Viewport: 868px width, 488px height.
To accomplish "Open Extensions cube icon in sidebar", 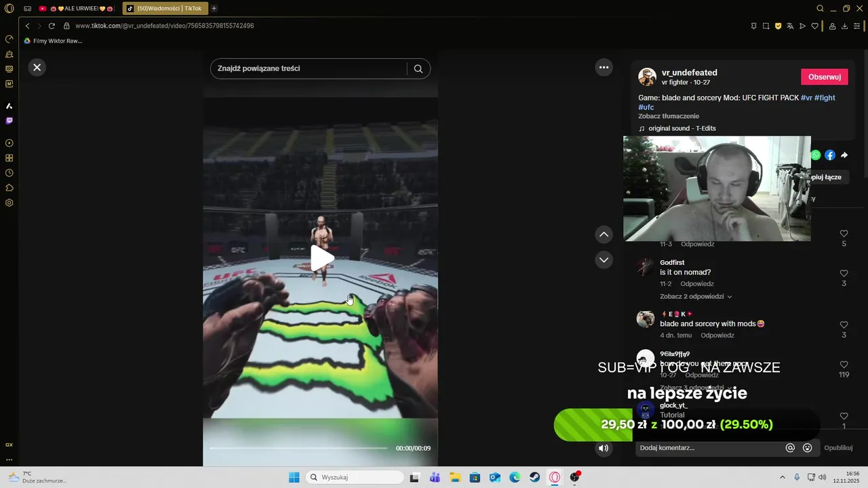I will click(x=9, y=188).
